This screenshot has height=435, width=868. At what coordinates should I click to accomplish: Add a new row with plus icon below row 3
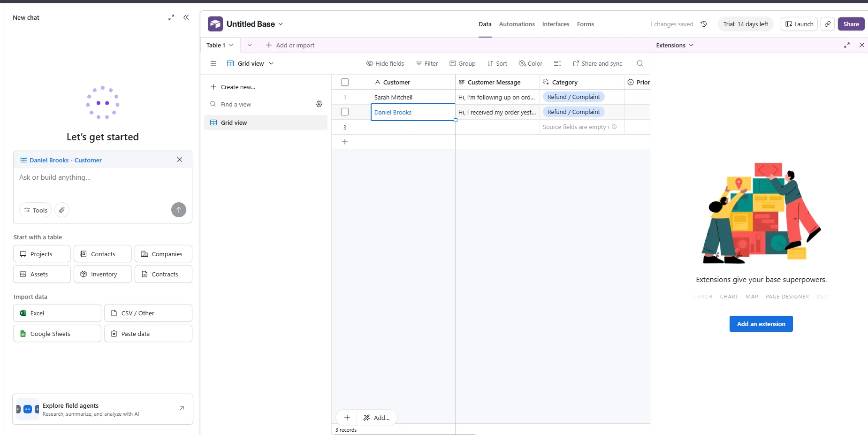tap(345, 142)
